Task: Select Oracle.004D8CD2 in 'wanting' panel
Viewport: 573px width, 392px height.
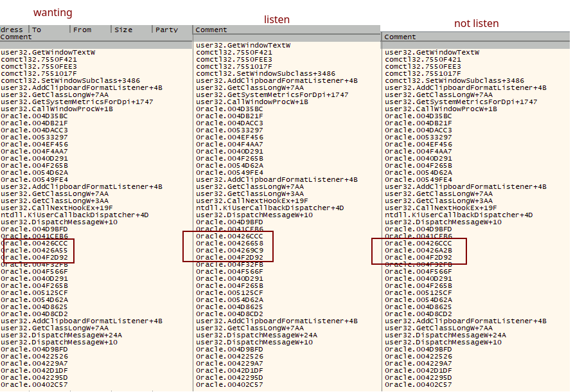Action: 34,314
